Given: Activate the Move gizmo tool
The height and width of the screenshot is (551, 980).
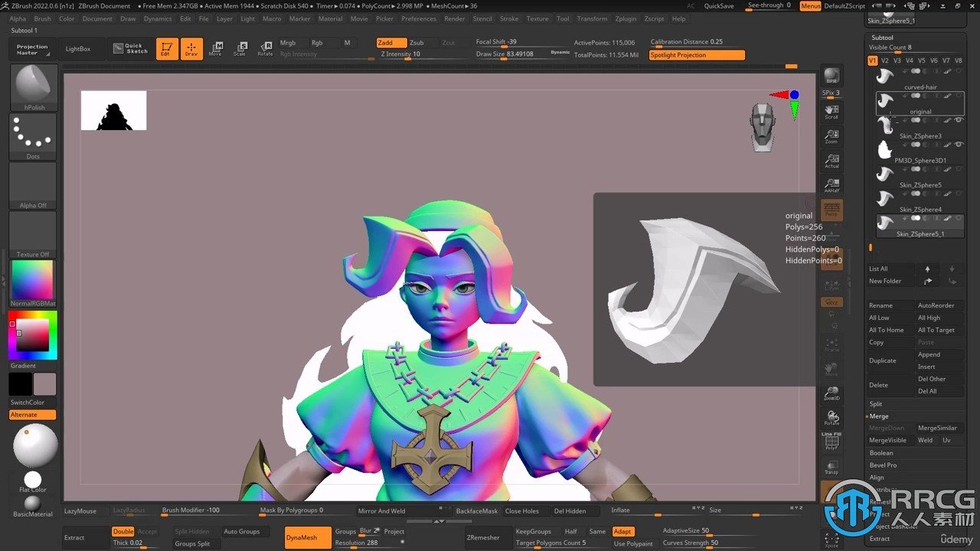Looking at the screenshot, I should tap(216, 48).
